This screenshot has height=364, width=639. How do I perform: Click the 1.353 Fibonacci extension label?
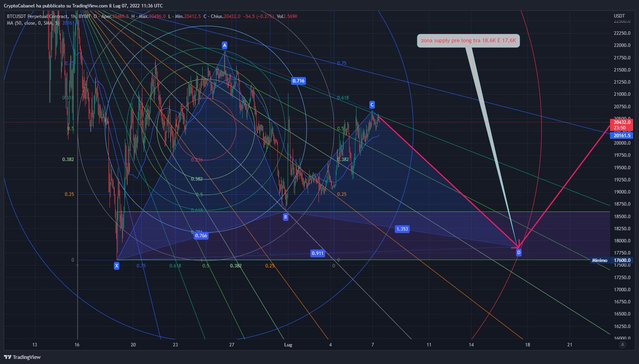click(x=401, y=228)
